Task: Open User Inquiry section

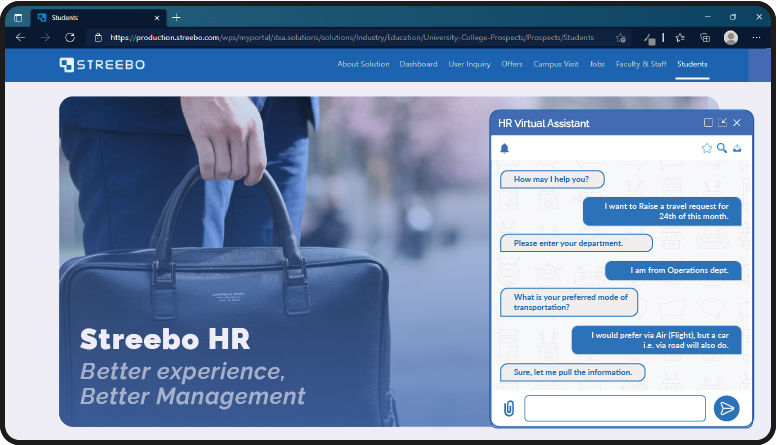Action: click(x=469, y=64)
